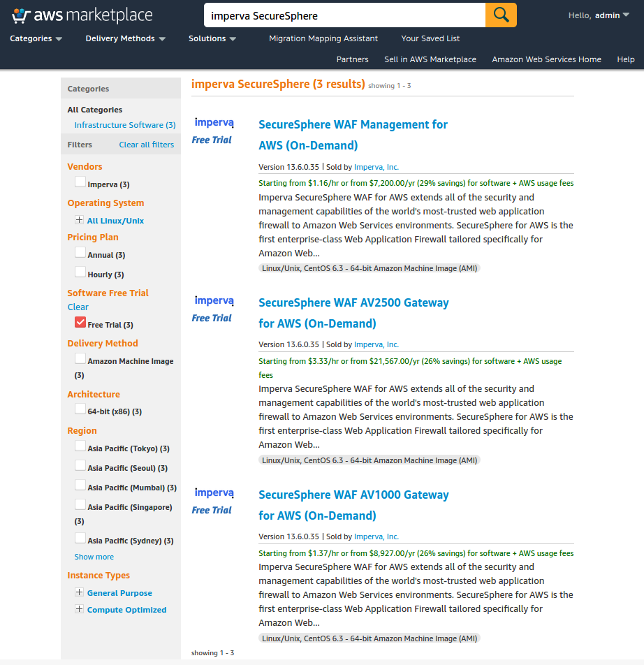Viewport: 644px width, 665px height.
Task: Tick the Asia Pacific (Tokyo) region checkbox
Action: (80, 446)
